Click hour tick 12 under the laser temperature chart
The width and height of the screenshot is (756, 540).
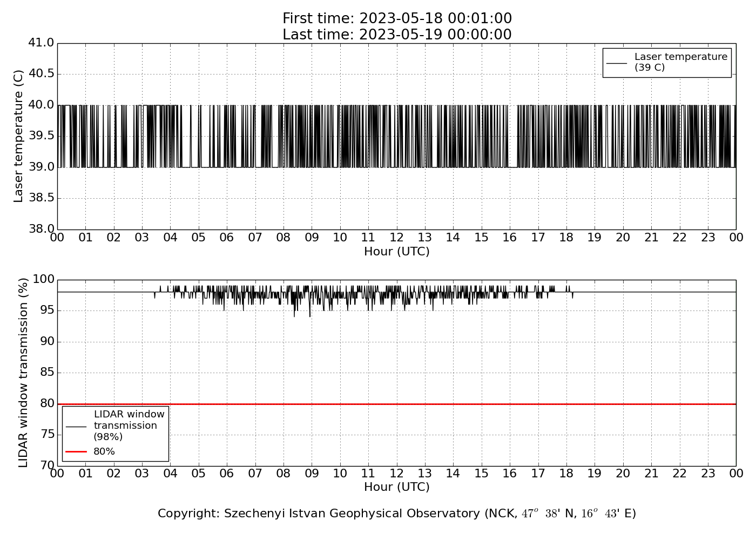tap(397, 238)
